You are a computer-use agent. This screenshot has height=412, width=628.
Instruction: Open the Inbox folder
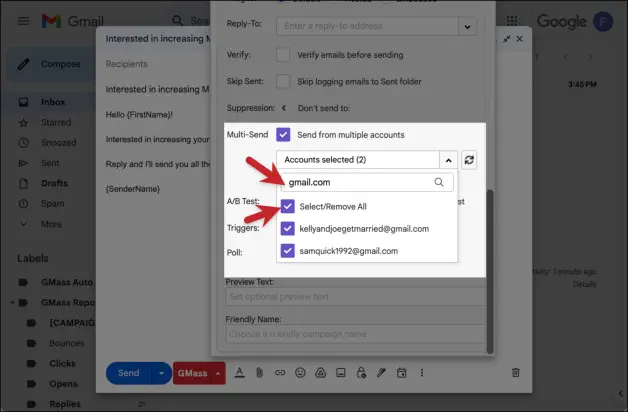52,102
